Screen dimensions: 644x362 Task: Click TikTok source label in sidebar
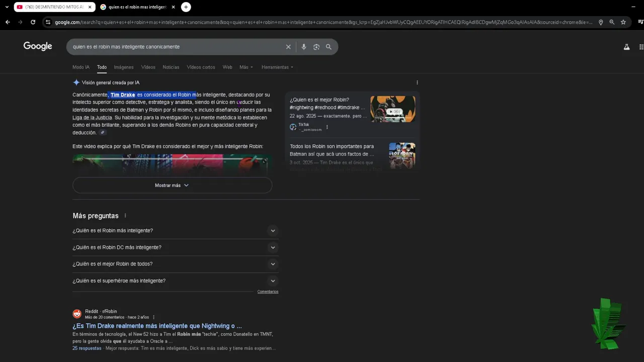tap(303, 125)
